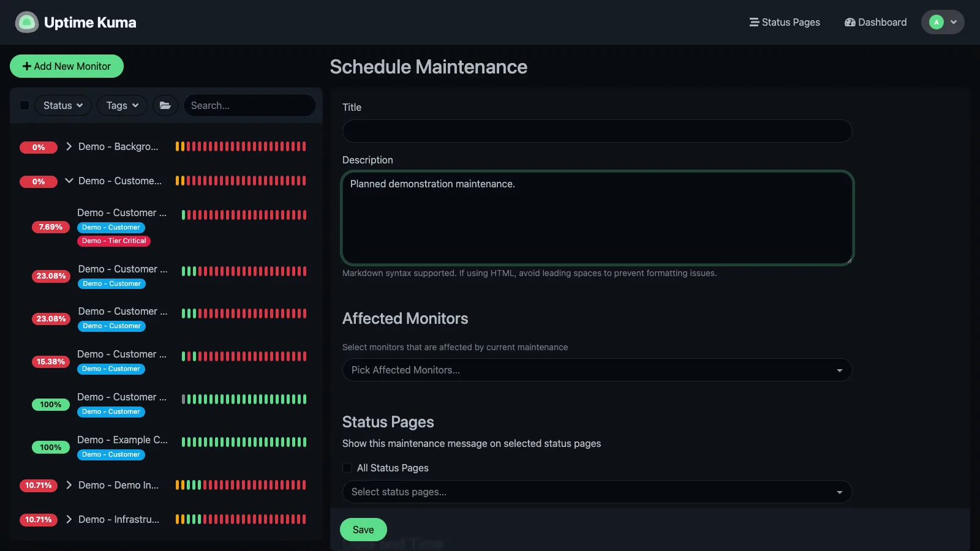Viewport: 980px width, 551px height.
Task: Click the Uptime Kuma logo icon
Action: (26, 23)
